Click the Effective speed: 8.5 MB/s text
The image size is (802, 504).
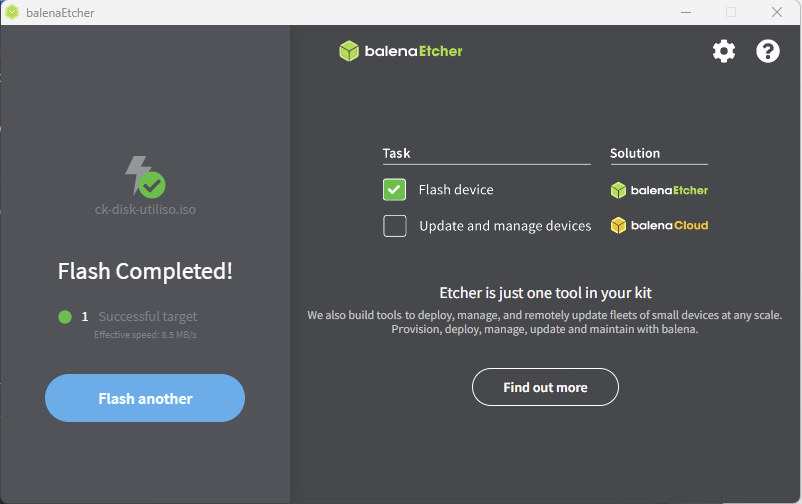[x=145, y=335]
